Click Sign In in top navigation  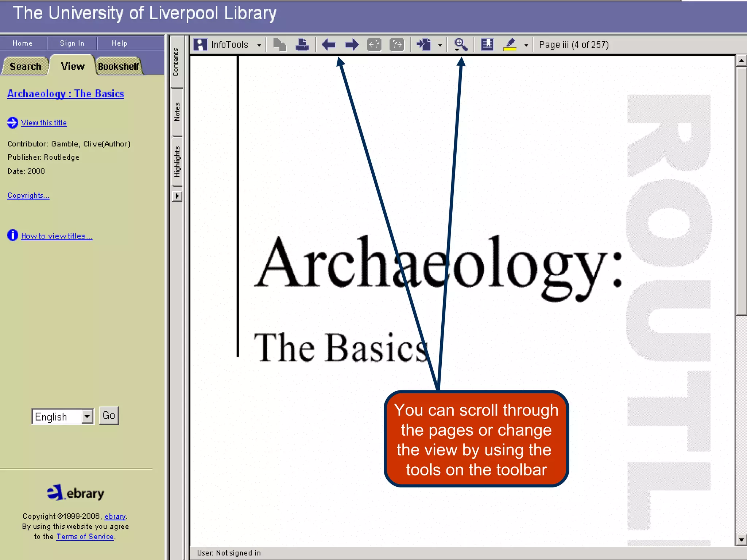tap(72, 43)
